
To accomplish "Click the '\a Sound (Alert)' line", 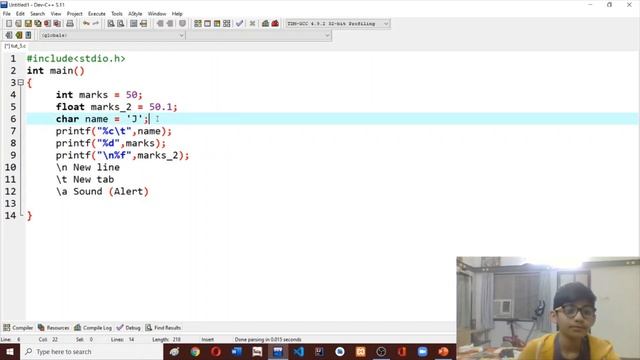I will coord(102,191).
